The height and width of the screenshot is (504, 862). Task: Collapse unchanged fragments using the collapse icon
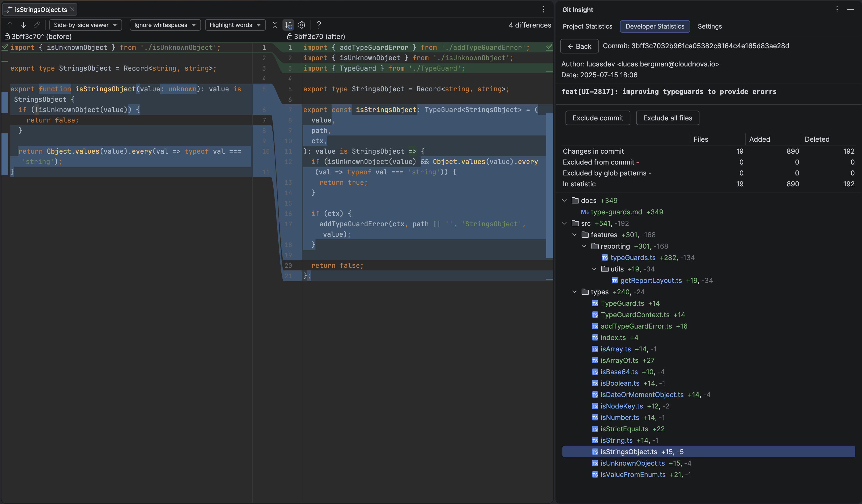coord(274,25)
